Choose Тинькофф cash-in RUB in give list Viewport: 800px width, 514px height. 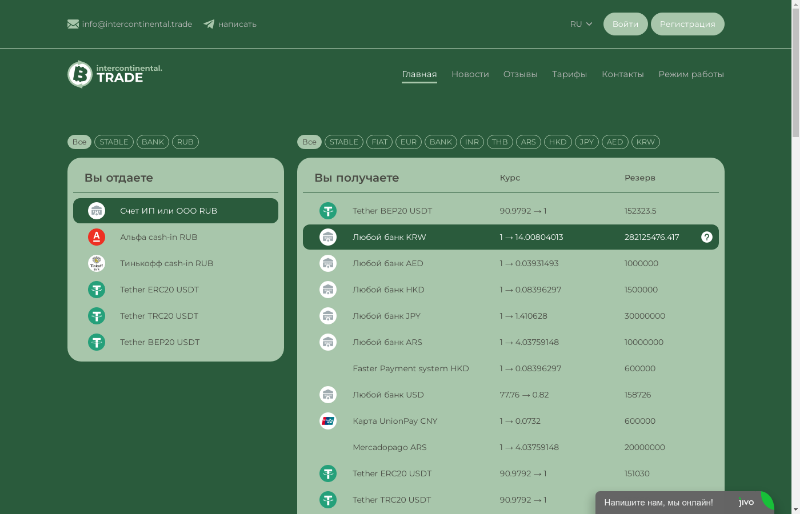(166, 263)
